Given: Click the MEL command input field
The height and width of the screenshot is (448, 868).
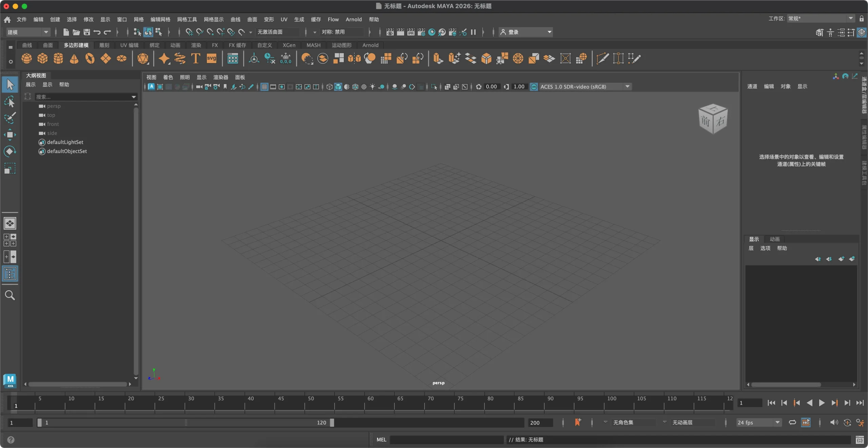Looking at the screenshot, I should tap(447, 440).
